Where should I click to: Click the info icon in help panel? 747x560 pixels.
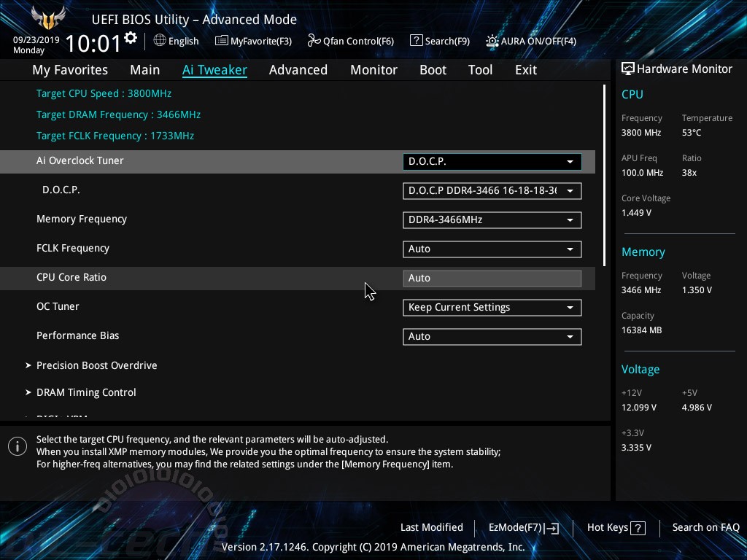coord(18,446)
